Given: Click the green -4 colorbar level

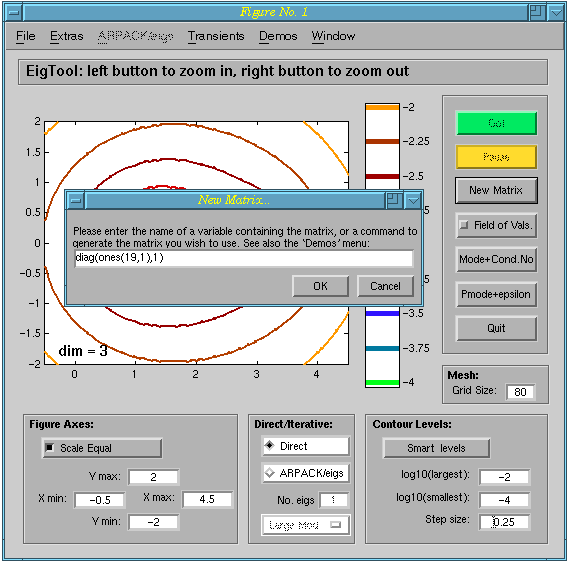Looking at the screenshot, I should click(x=382, y=383).
